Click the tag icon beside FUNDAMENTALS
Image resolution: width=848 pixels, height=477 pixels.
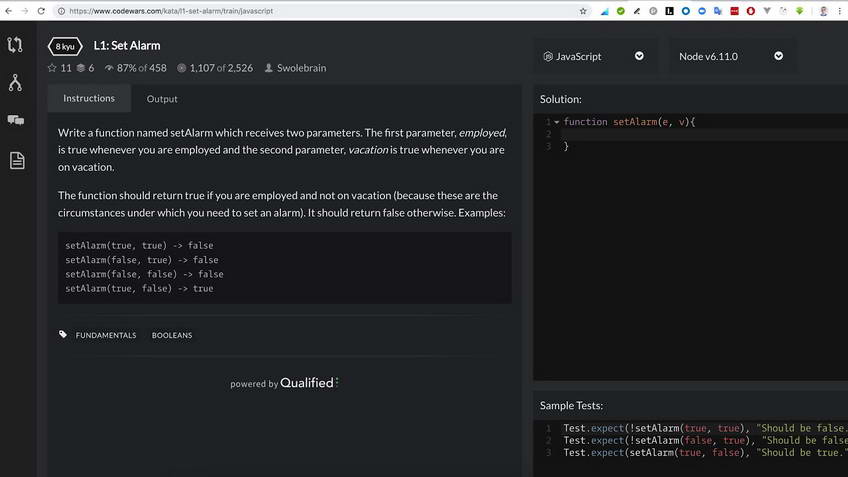(63, 335)
